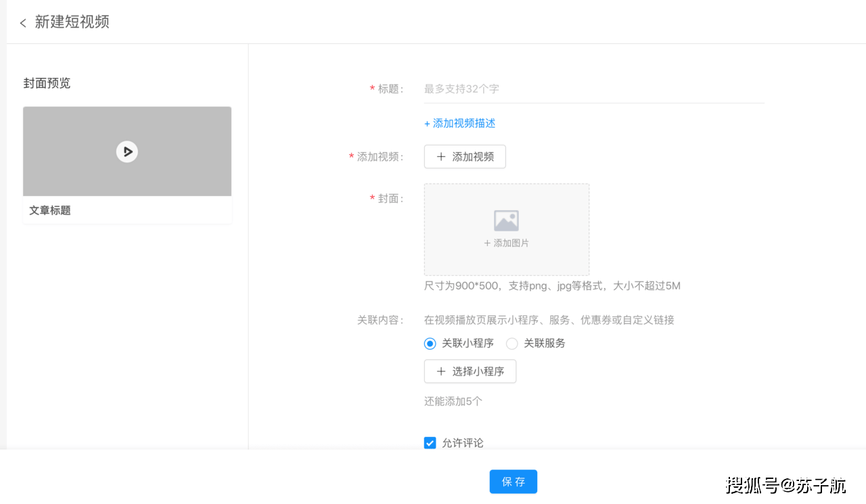Screen dimensions: 866x504
Task: Click the 添加视频 button text
Action: tap(473, 157)
